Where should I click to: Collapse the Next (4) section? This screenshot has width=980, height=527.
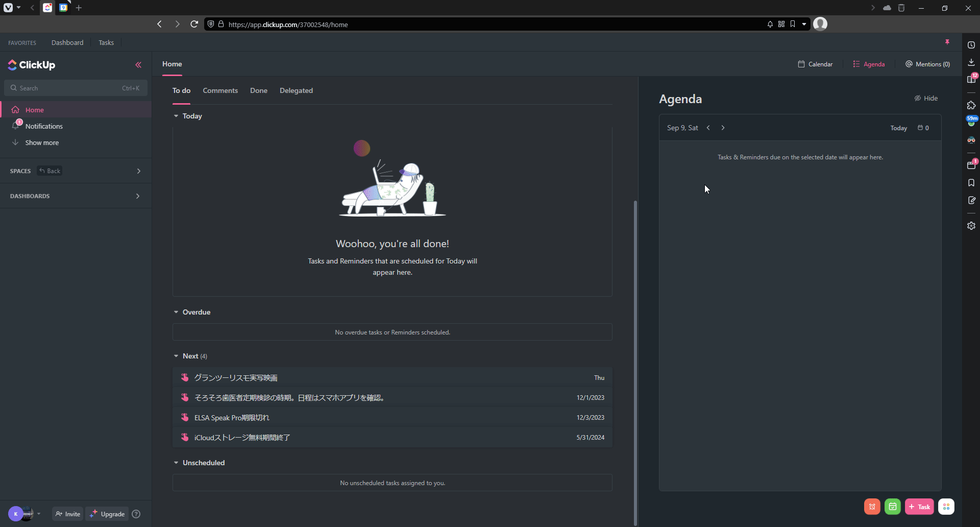(176, 356)
